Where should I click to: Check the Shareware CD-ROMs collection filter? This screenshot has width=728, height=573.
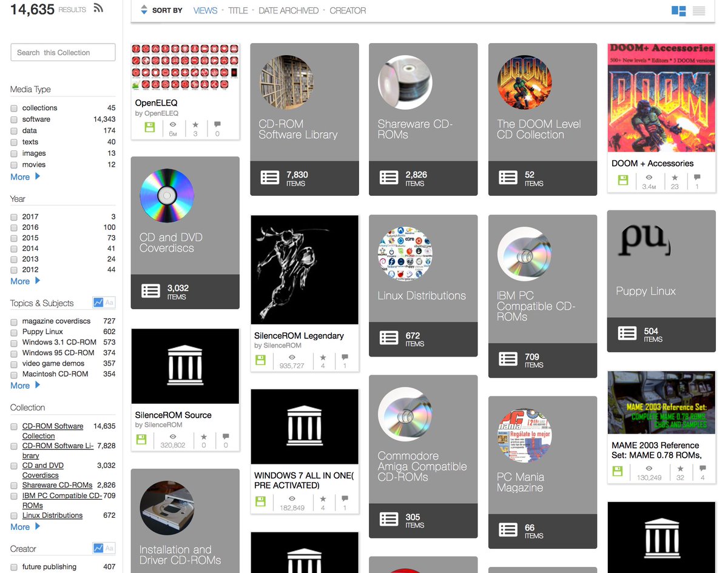coord(14,486)
